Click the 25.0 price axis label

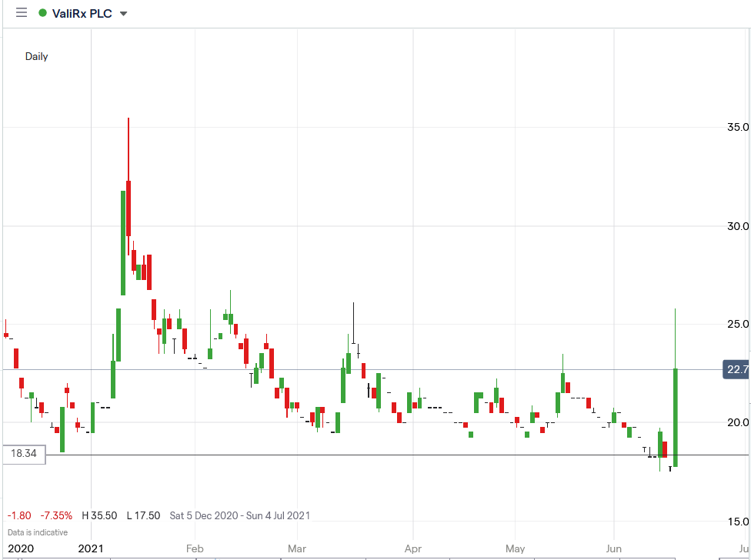[738, 324]
